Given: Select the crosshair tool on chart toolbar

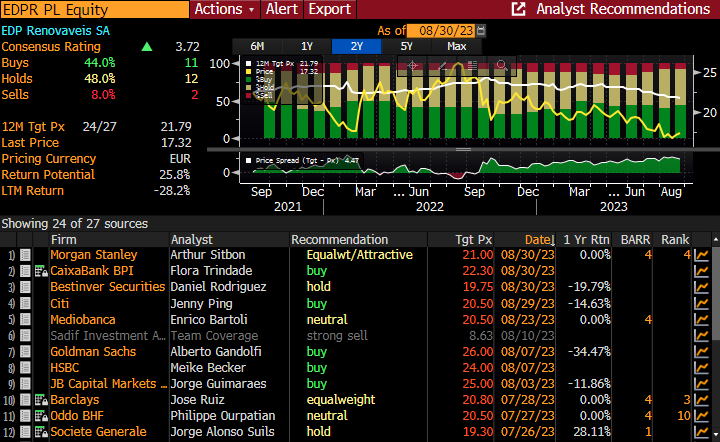Looking at the screenshot, I should click(x=411, y=65).
